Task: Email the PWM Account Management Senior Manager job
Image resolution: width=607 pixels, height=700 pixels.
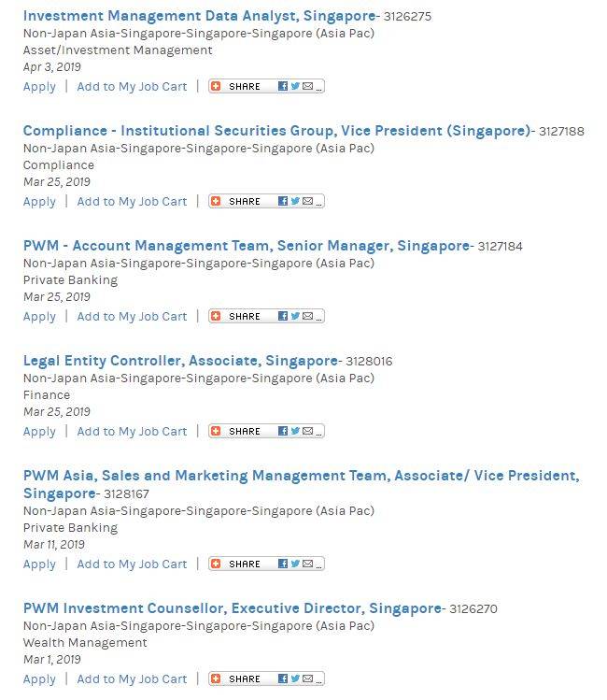Action: pos(307,316)
